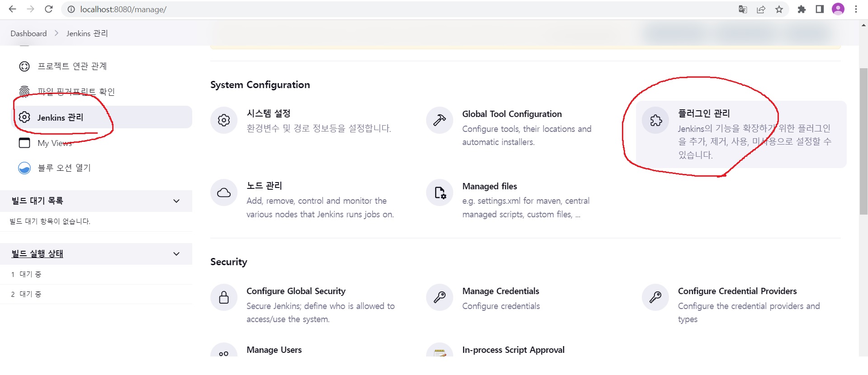This screenshot has width=868, height=375.
Task: Collapse the 빌드 실행 상태 panel chevron
Action: tap(176, 254)
